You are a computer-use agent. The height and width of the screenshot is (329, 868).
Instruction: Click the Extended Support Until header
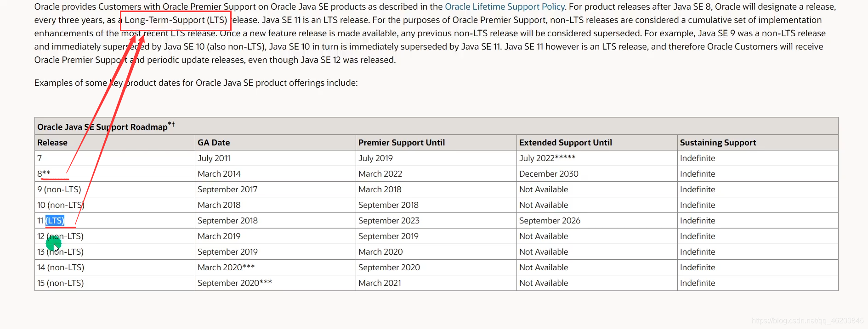565,143
